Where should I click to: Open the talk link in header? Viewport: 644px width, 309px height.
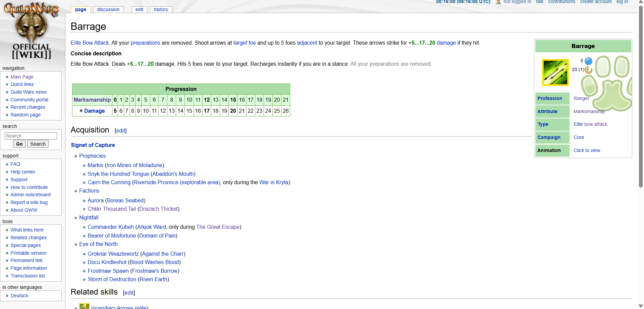[x=539, y=2]
